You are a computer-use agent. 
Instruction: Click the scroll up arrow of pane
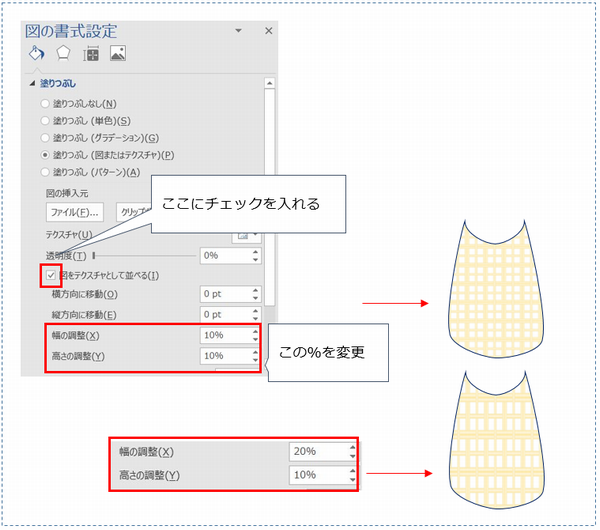[x=269, y=83]
